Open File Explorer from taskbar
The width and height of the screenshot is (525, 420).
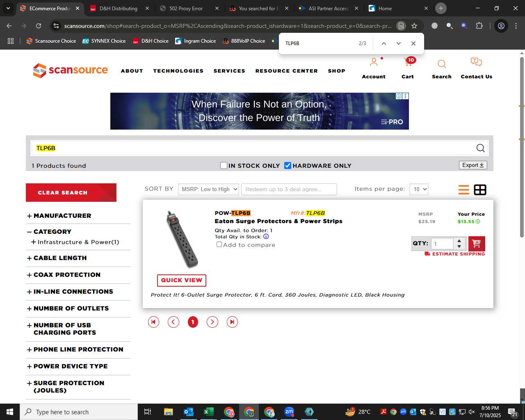(x=168, y=412)
